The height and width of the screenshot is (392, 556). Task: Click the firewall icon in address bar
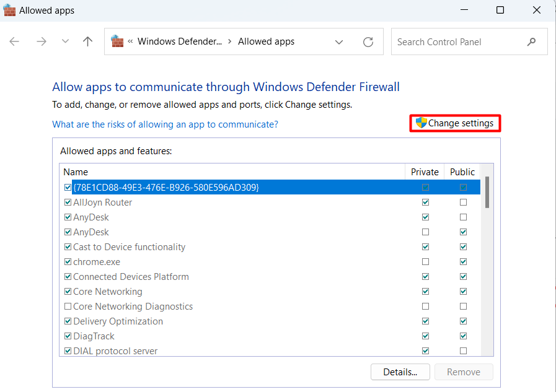[117, 41]
